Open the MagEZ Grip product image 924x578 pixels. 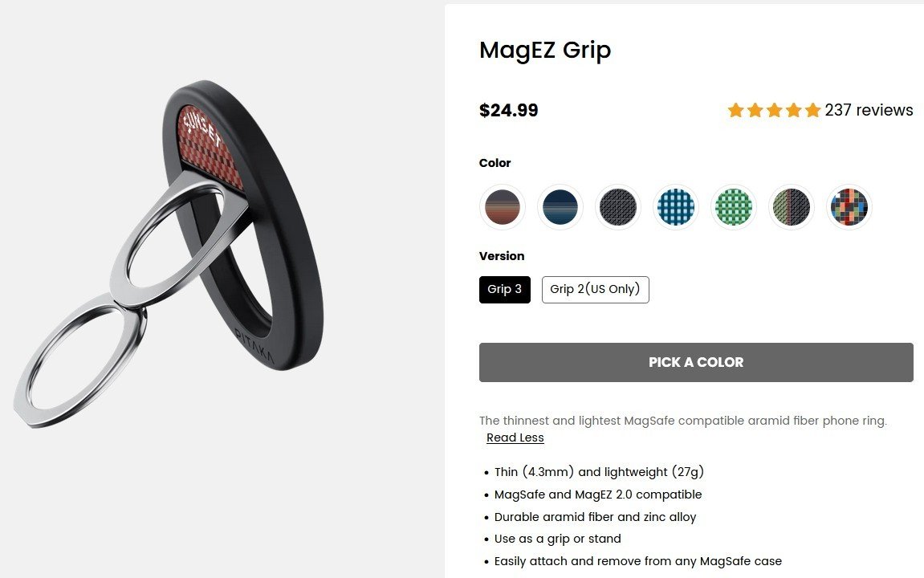point(169,254)
